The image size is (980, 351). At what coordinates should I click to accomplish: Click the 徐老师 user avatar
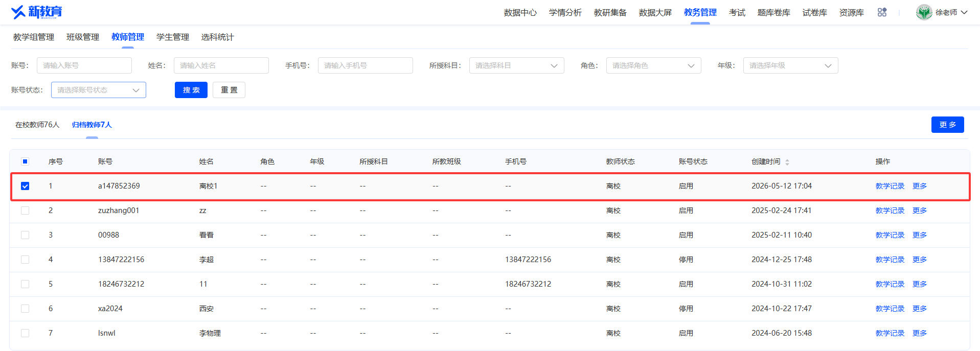point(924,12)
